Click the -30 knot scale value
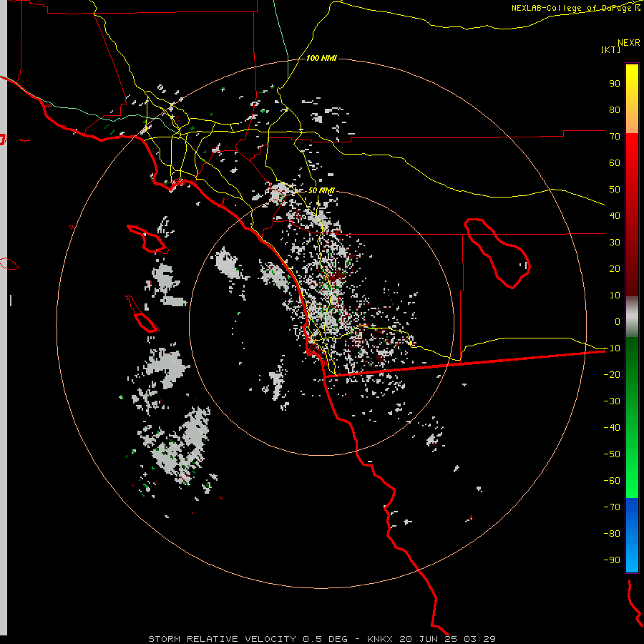Screen dimensions: 644x644 612,401
